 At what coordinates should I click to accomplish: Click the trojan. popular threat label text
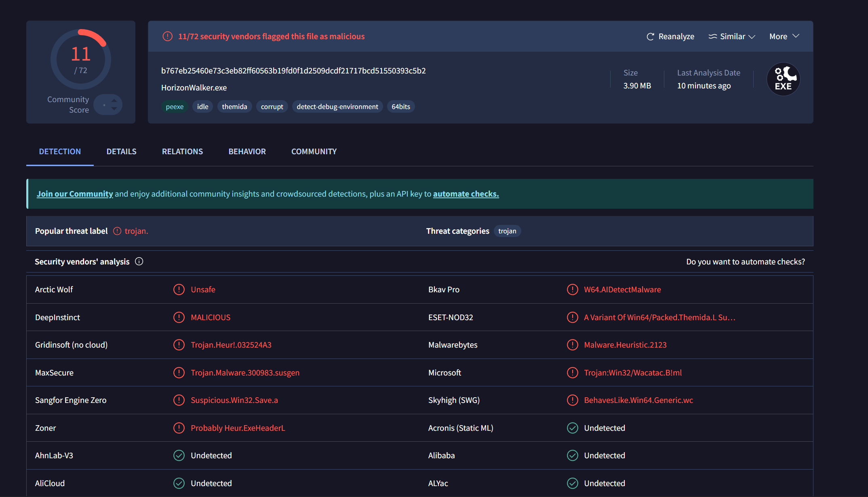click(x=136, y=231)
